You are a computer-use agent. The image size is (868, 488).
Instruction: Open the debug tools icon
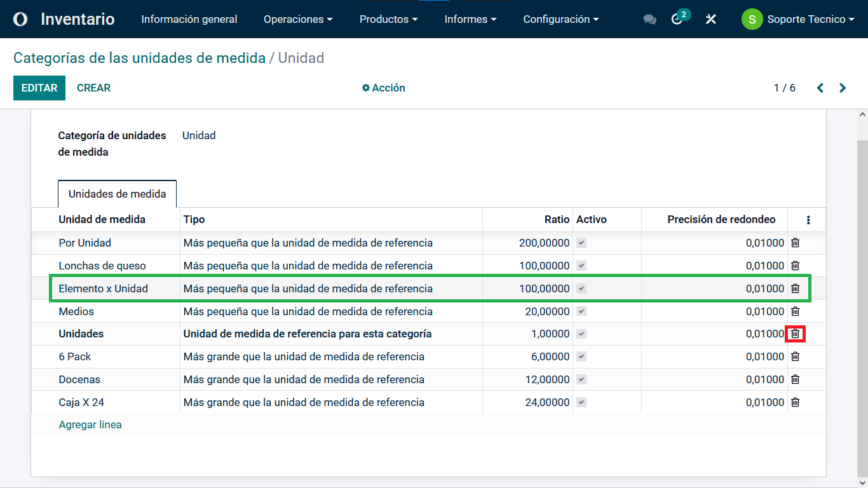[x=711, y=20]
